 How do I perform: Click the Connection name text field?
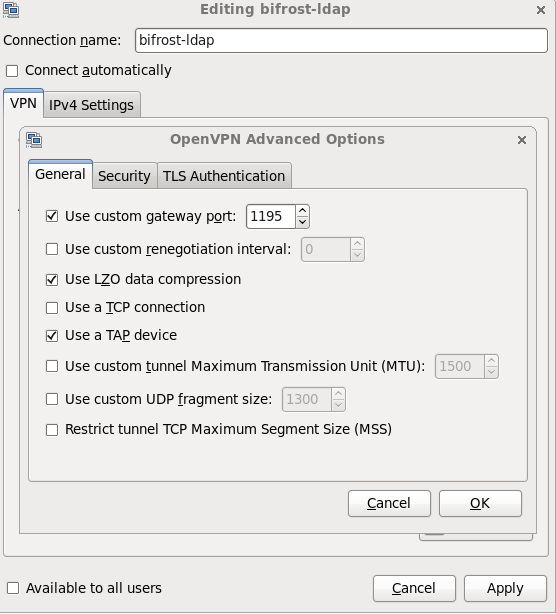tap(341, 40)
